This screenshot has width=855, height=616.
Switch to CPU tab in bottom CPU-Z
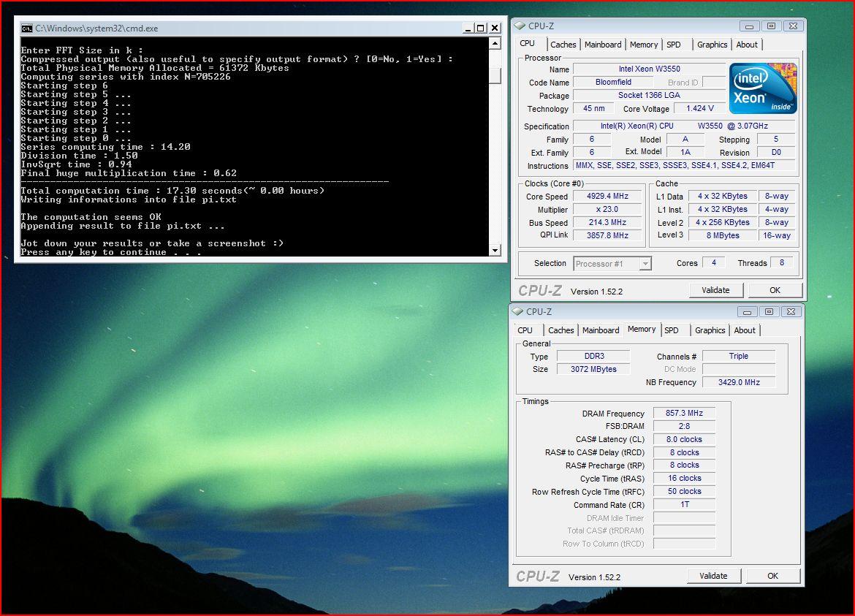[525, 330]
